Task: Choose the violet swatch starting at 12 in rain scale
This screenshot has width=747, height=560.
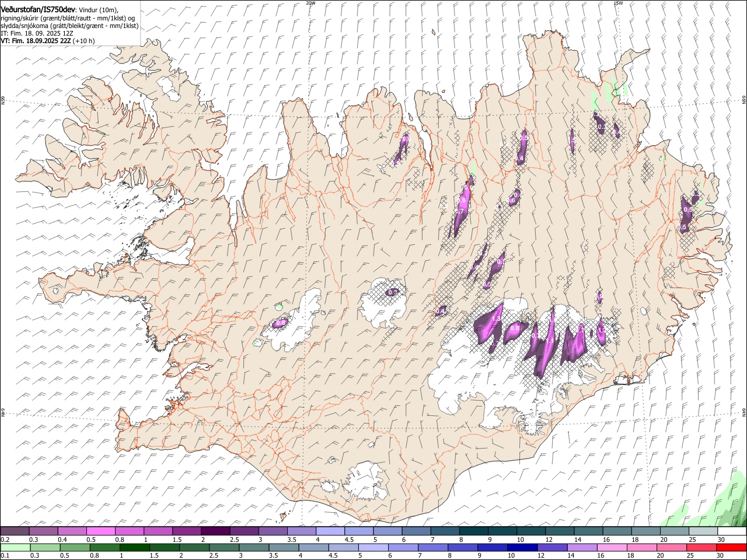Action: pyautogui.click(x=553, y=547)
